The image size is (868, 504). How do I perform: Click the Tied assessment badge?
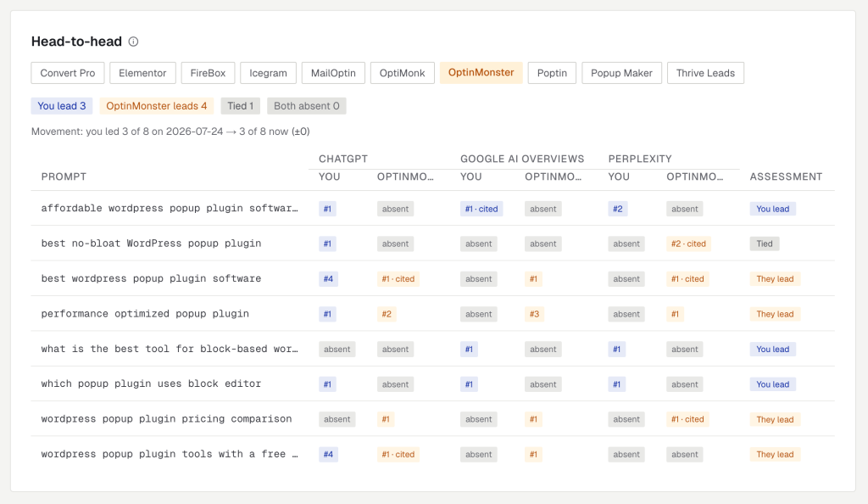pyautogui.click(x=765, y=244)
